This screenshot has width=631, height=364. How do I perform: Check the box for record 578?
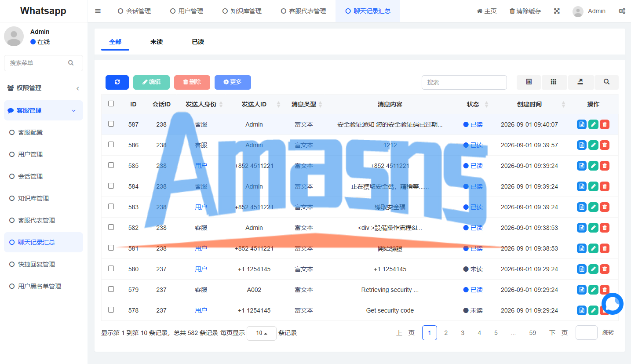pyautogui.click(x=111, y=310)
